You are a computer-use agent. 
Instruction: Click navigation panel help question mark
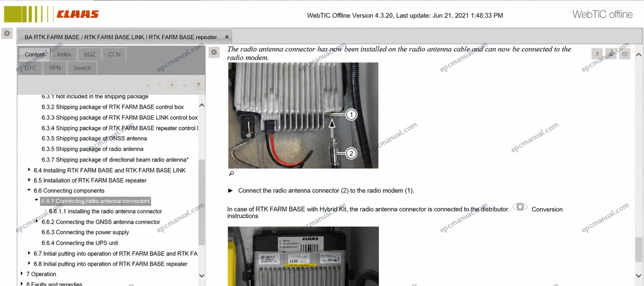coord(198,85)
